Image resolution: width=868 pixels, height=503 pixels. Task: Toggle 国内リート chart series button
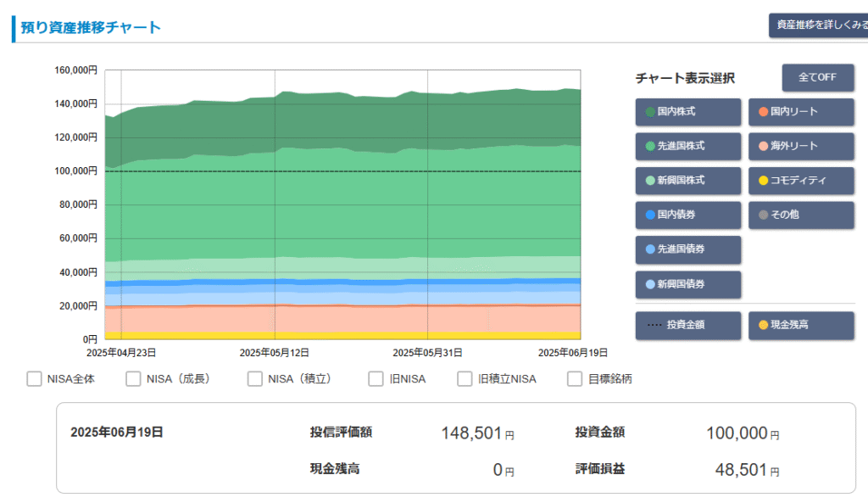(x=801, y=112)
